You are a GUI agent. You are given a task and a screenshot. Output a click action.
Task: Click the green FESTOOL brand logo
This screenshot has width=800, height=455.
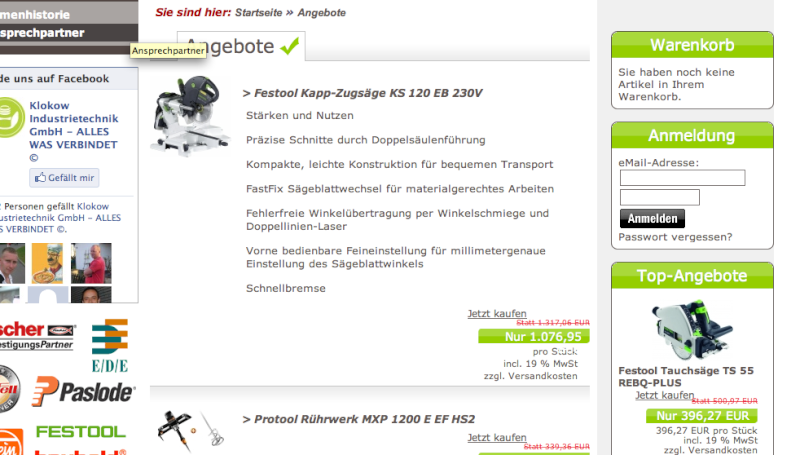[81, 432]
